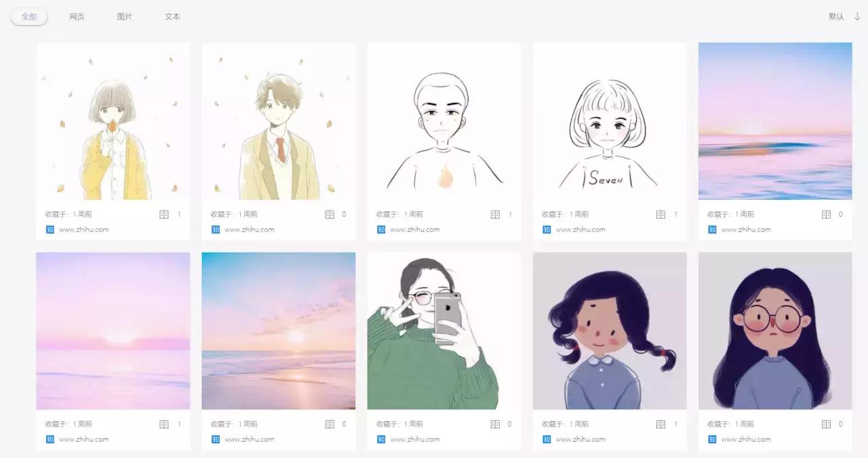Toggle sort direction with the down arrow

857,16
